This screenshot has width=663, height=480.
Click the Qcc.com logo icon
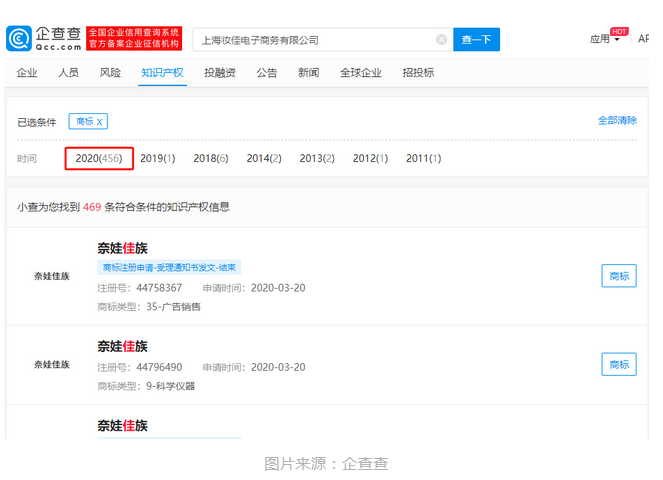click(19, 38)
